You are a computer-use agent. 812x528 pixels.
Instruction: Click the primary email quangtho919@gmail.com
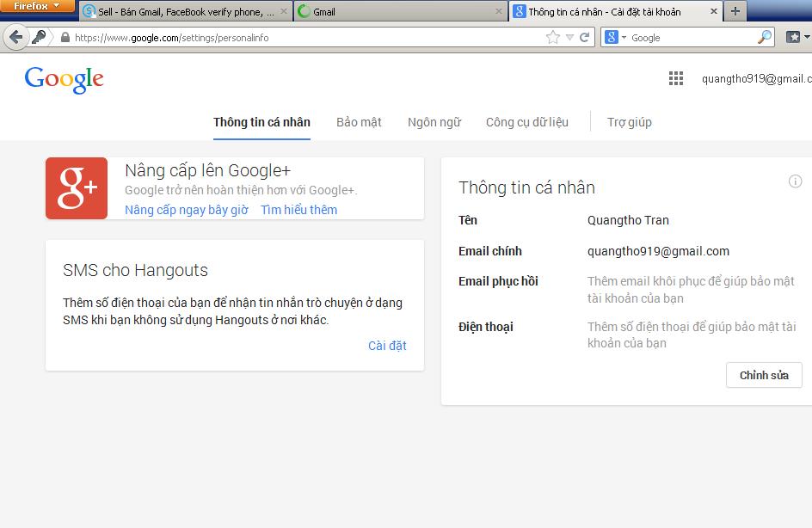click(x=658, y=252)
